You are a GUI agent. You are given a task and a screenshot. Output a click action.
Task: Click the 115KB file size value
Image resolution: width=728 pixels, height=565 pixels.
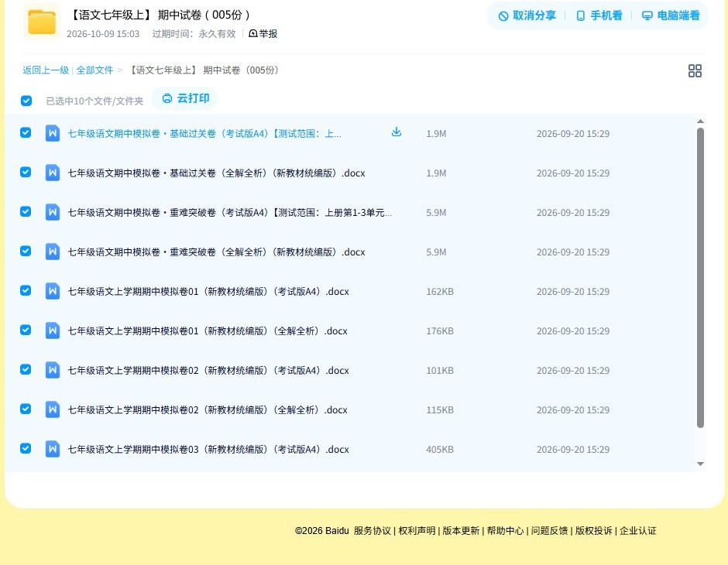[440, 409]
